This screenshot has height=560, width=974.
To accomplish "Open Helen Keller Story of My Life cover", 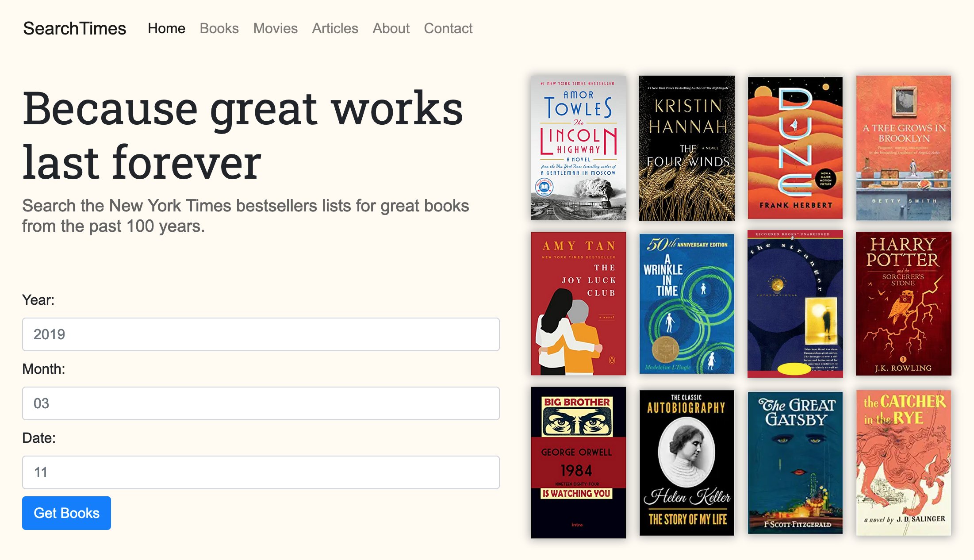I will (x=687, y=463).
